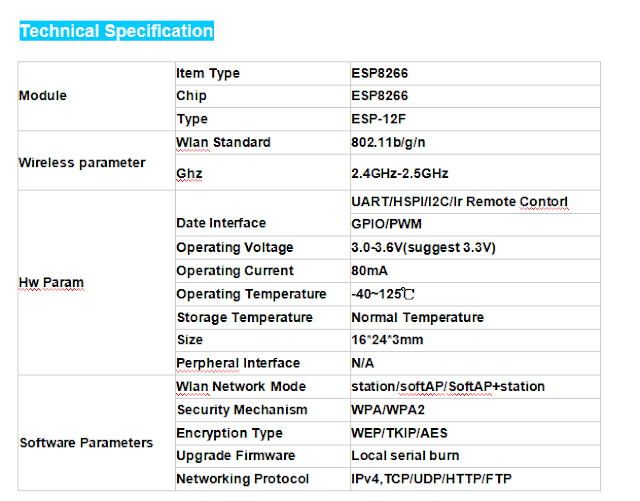Select the station/softAP/SoftAP+station value
Screen dimensions: 640x501
[x=448, y=386]
